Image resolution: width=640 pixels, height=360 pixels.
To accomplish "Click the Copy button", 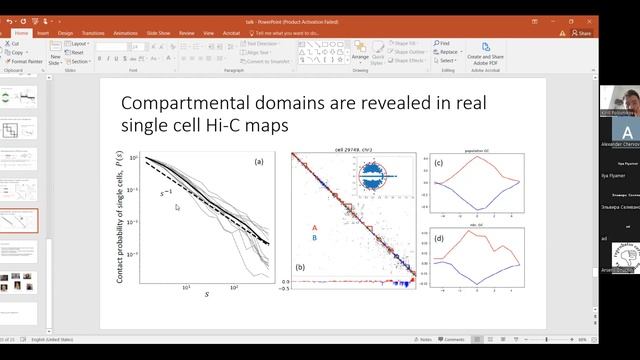I will [15, 52].
